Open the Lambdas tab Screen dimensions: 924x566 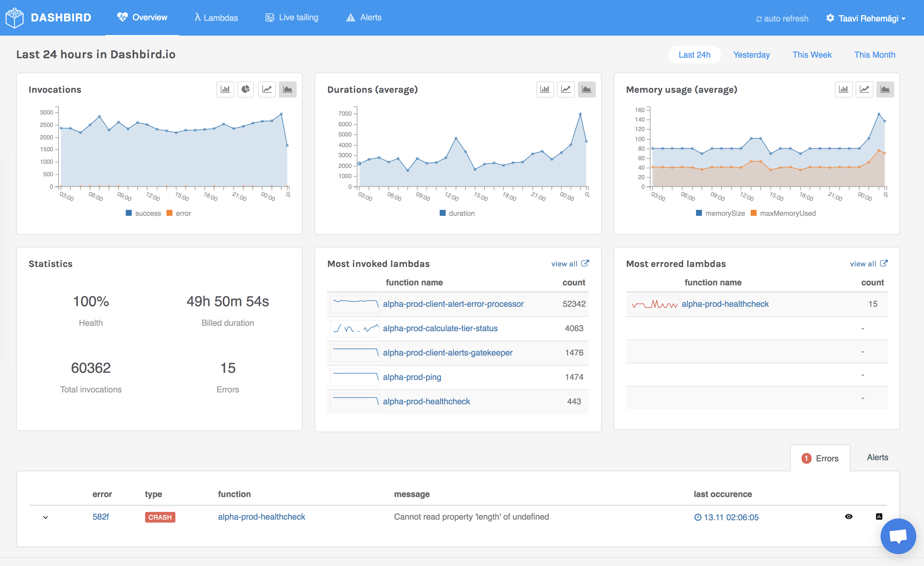click(216, 18)
